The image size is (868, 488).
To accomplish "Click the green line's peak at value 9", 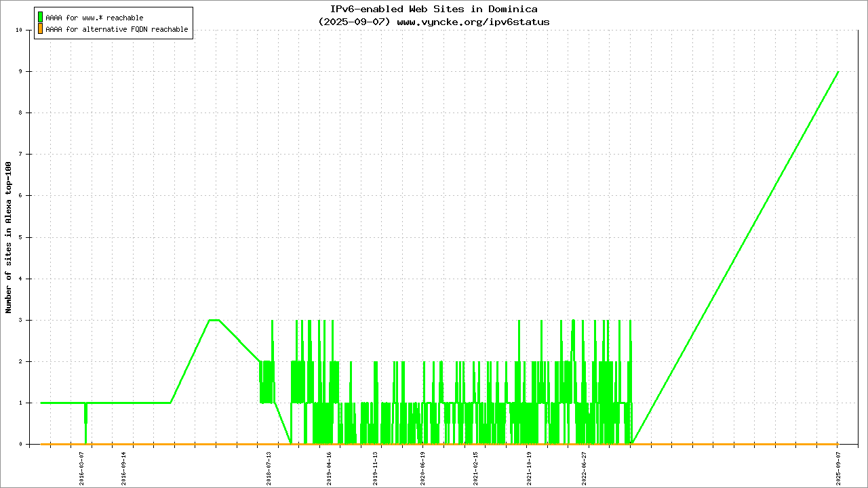I will tap(838, 71).
